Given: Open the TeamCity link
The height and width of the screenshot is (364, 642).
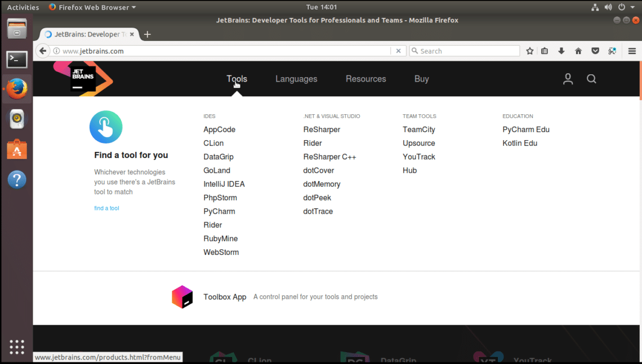Looking at the screenshot, I should point(419,129).
